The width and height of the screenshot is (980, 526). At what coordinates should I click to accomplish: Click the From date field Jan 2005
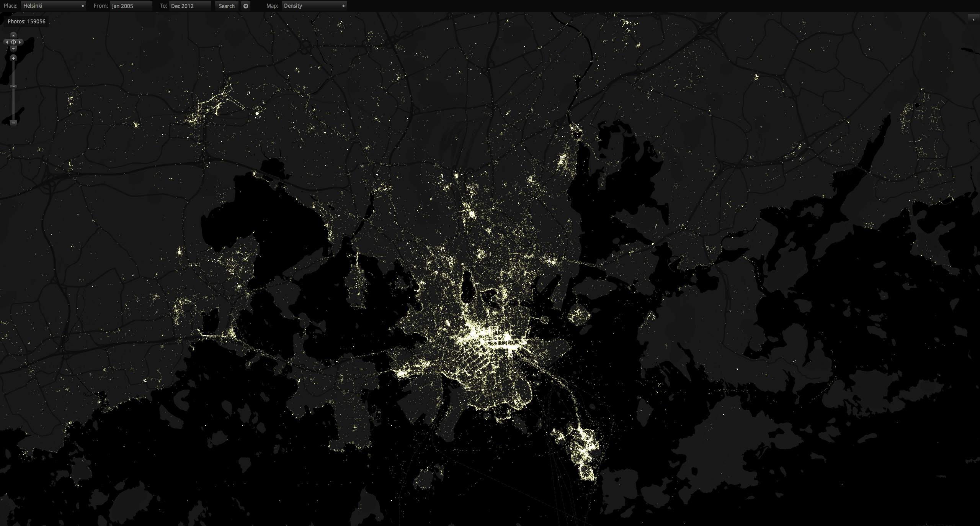coord(131,6)
